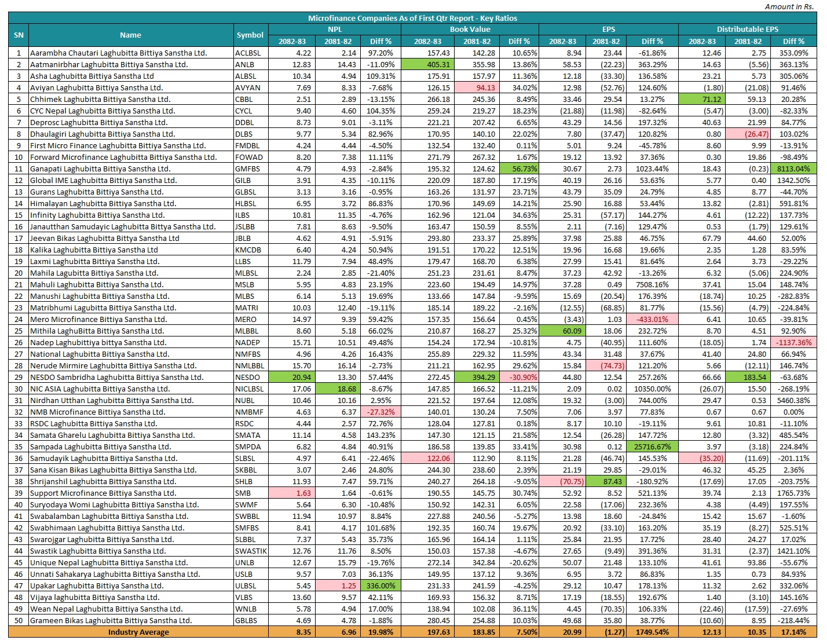Click the 'SN' column header
827x644 pixels.
coord(19,35)
